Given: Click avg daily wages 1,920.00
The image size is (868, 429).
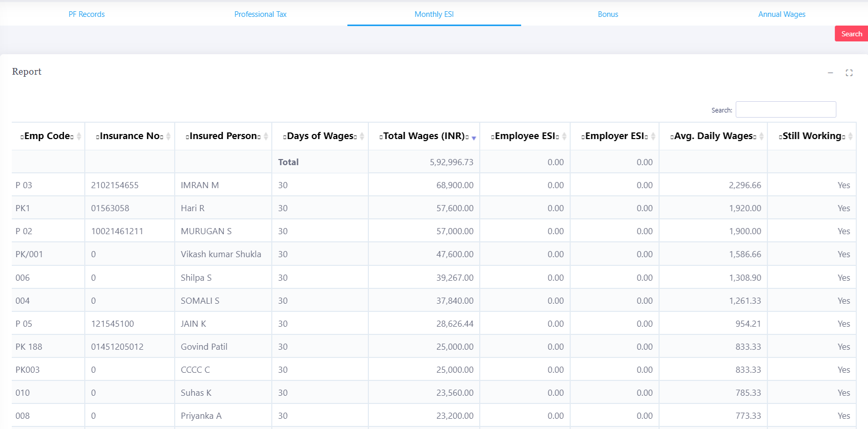Looking at the screenshot, I should pyautogui.click(x=745, y=208).
